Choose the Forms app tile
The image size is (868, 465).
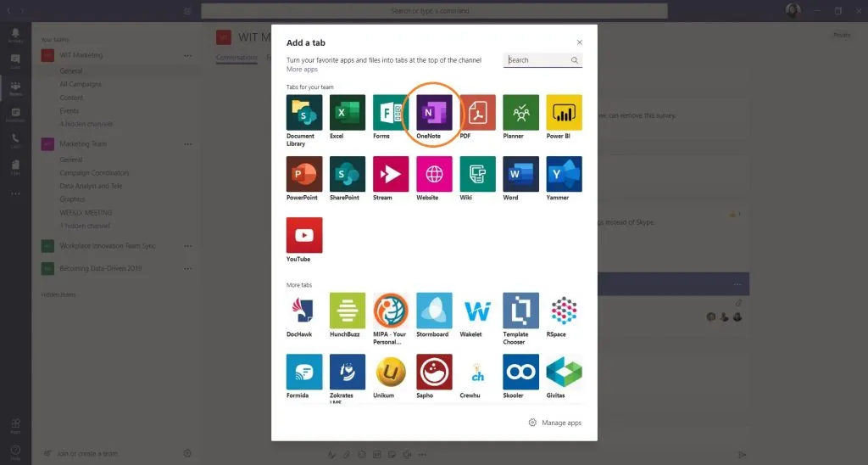(390, 113)
